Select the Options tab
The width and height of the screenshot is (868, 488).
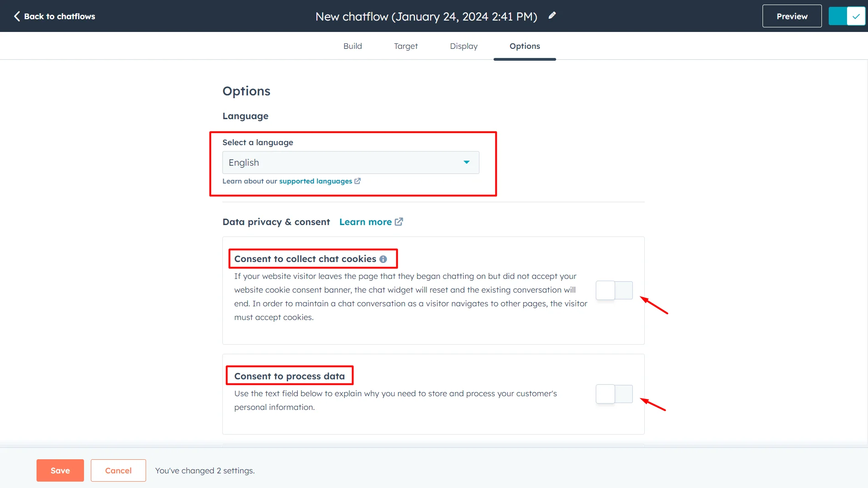(524, 46)
